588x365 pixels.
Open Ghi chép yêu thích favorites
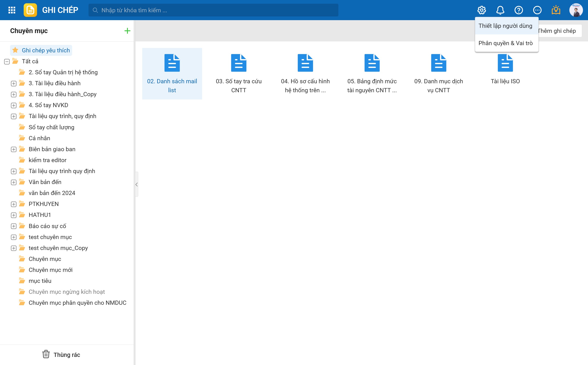tap(46, 50)
